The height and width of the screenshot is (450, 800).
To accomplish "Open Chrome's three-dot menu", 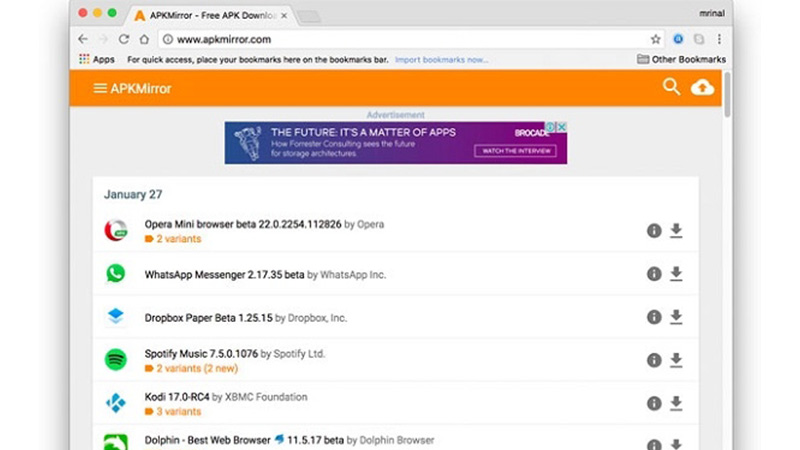I will click(x=719, y=39).
